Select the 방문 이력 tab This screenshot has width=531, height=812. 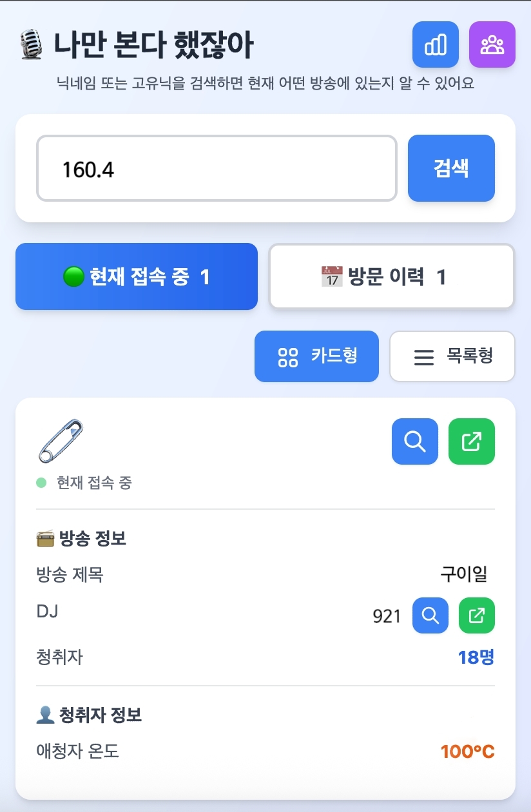(x=391, y=276)
